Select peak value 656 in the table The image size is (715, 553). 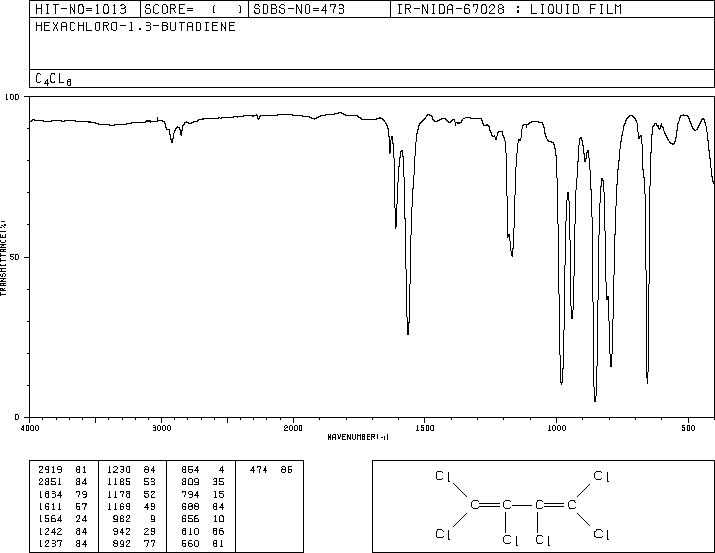tap(190, 519)
